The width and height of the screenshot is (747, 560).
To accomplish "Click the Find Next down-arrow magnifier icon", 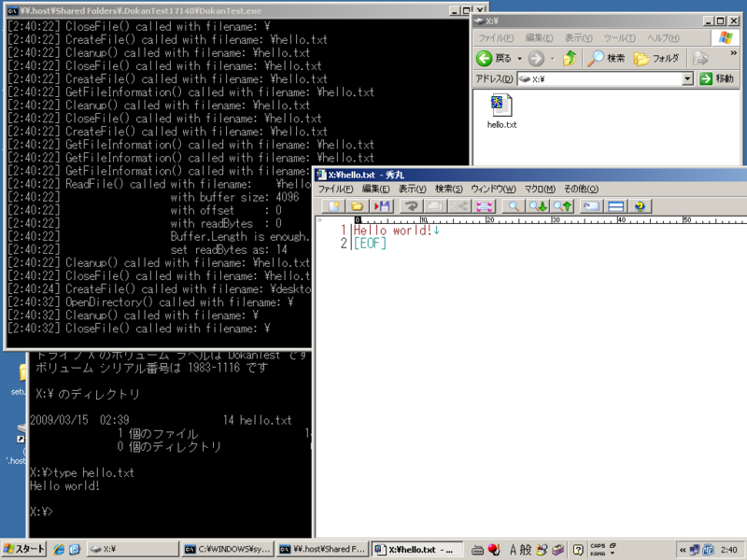I will (x=540, y=206).
